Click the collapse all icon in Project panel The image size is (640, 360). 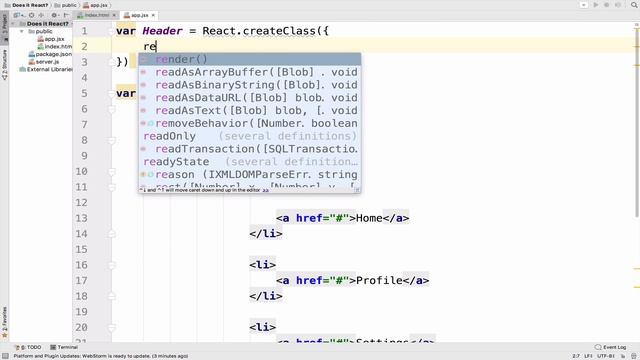click(x=41, y=15)
